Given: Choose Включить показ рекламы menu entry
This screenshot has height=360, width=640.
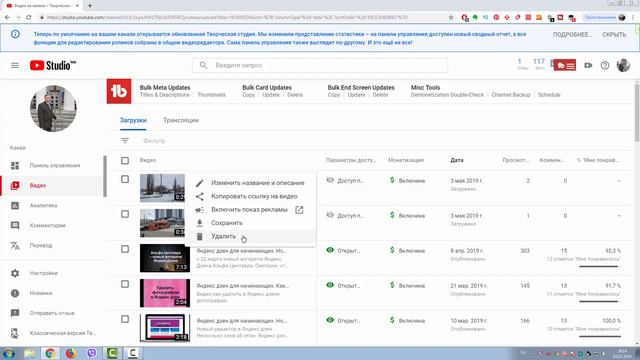Looking at the screenshot, I should (x=249, y=210).
